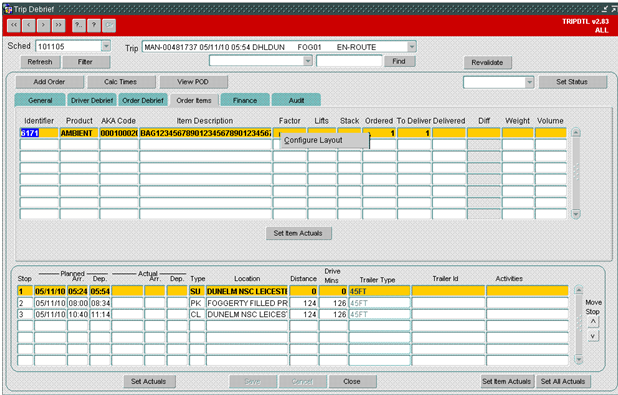Screen dimensions: 618x395
Task: Click the To Deliver cell showing 1
Action: 414,133
